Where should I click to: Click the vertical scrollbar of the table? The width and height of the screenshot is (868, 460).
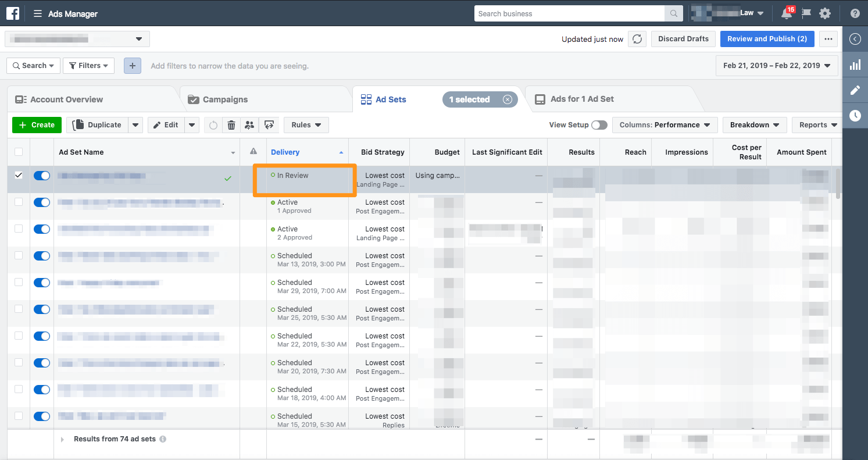coord(838,184)
